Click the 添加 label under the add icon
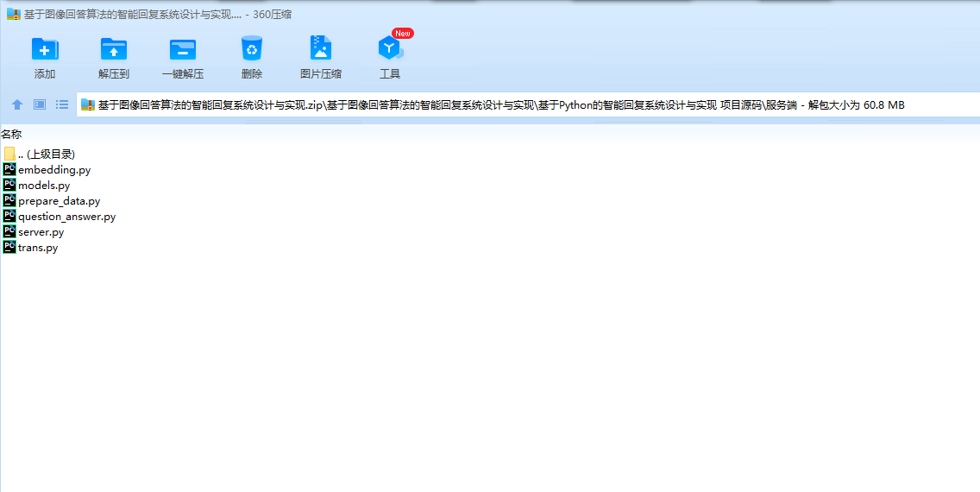The width and height of the screenshot is (980, 492). [45, 73]
